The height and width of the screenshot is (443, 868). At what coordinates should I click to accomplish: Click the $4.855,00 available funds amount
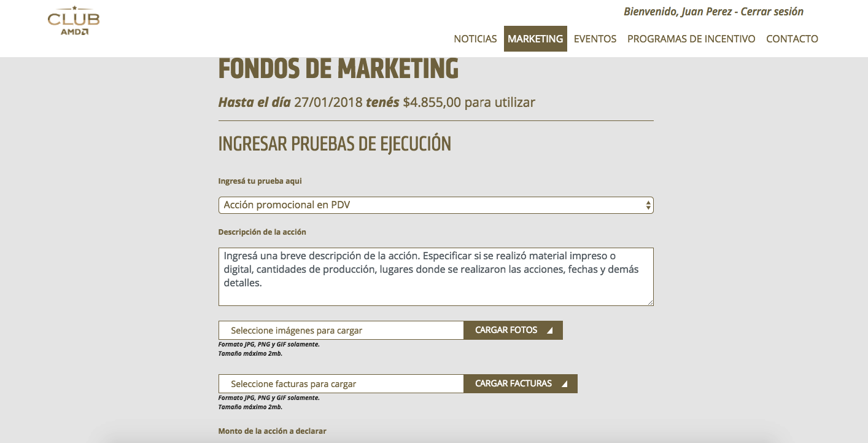pos(432,102)
